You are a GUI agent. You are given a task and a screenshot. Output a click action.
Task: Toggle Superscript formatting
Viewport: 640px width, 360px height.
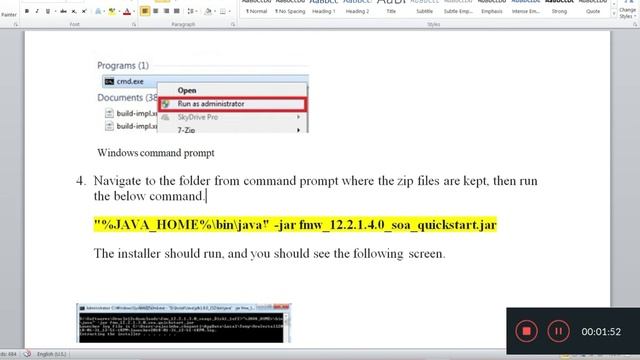tap(84, 11)
